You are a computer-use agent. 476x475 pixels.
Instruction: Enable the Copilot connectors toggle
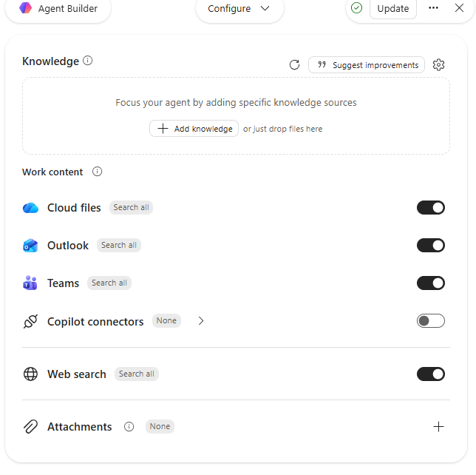(x=431, y=321)
